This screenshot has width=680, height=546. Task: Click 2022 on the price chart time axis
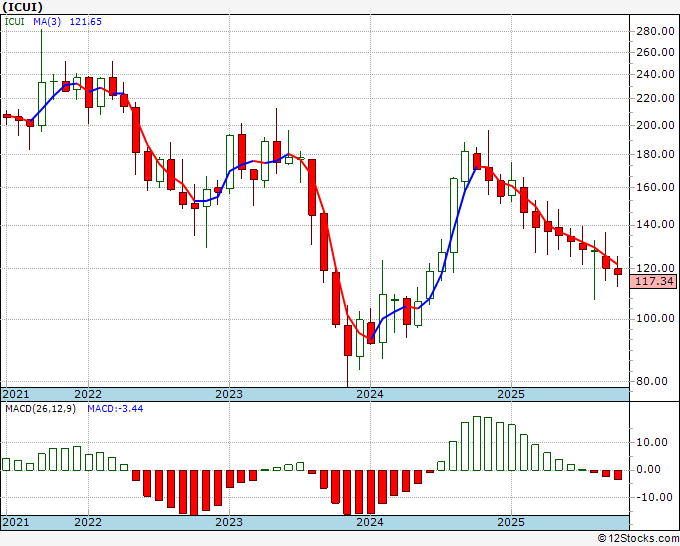pos(88,394)
